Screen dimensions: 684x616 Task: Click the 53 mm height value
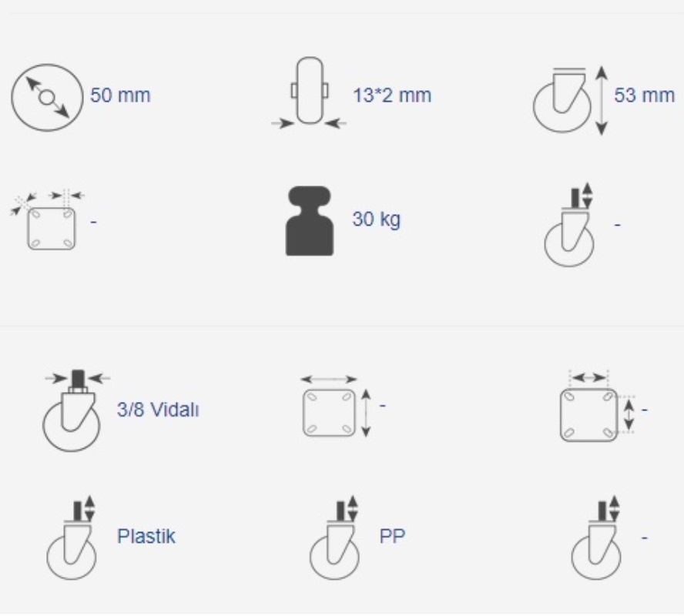[644, 95]
